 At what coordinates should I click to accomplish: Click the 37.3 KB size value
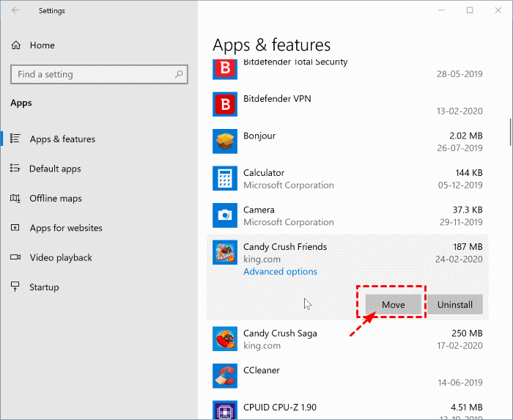[468, 210]
